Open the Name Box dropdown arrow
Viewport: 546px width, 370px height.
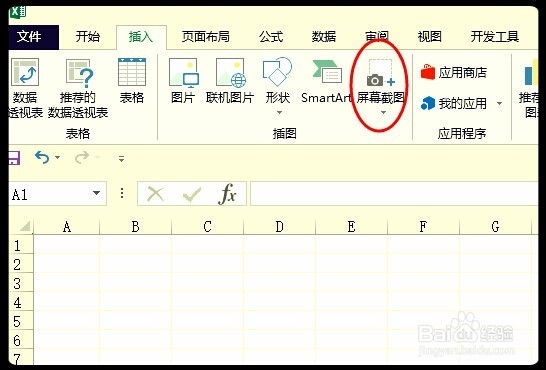pos(97,193)
